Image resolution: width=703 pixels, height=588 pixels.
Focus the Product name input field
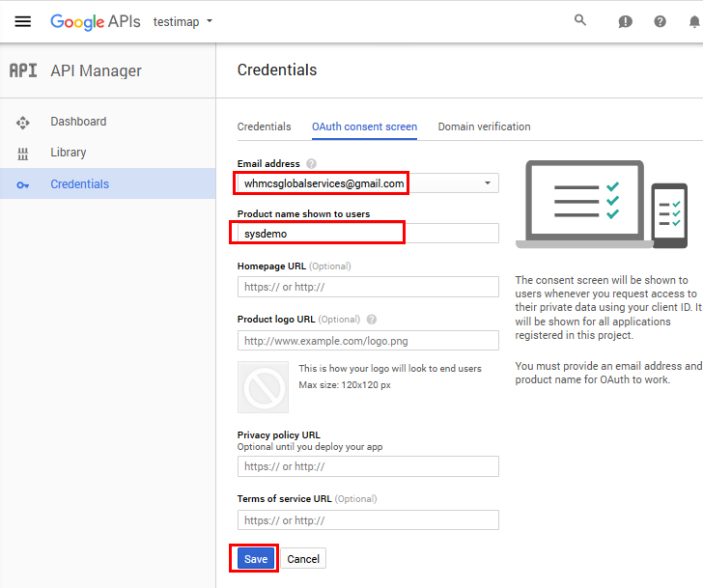coord(367,234)
